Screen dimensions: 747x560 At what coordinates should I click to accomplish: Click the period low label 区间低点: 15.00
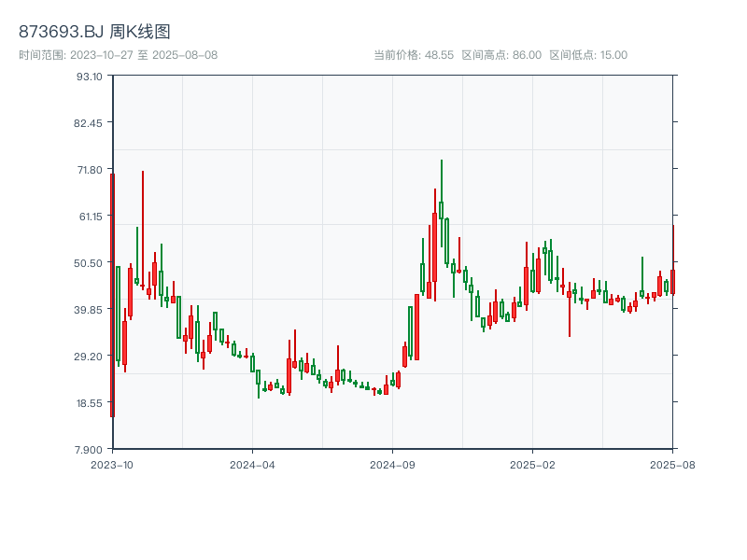pyautogui.click(x=588, y=55)
